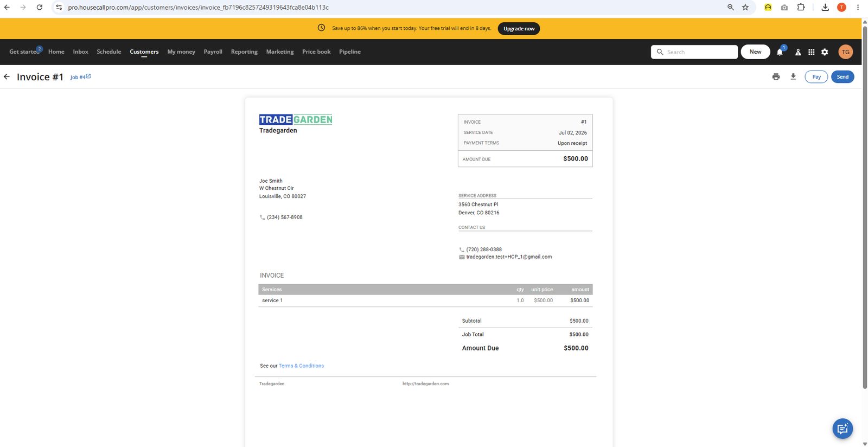The width and height of the screenshot is (868, 447).
Task: Click the customer phone (234) 567-8908
Action: 284,217
